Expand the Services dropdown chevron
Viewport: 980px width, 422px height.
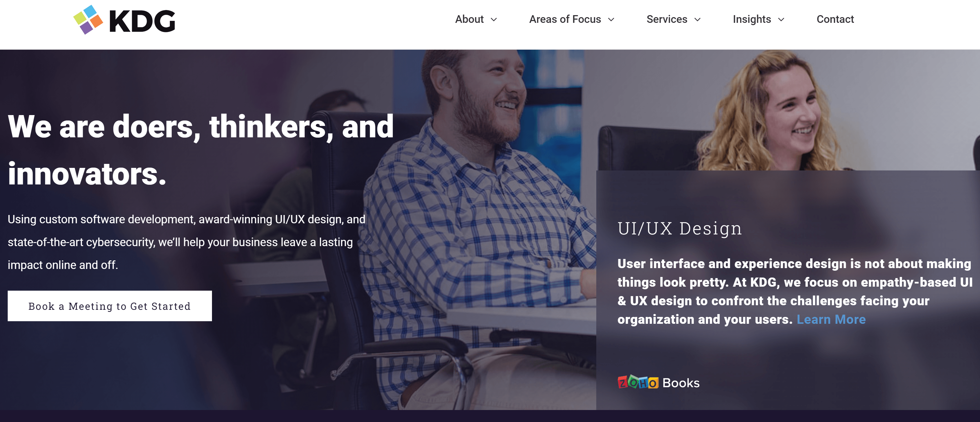(x=697, y=19)
